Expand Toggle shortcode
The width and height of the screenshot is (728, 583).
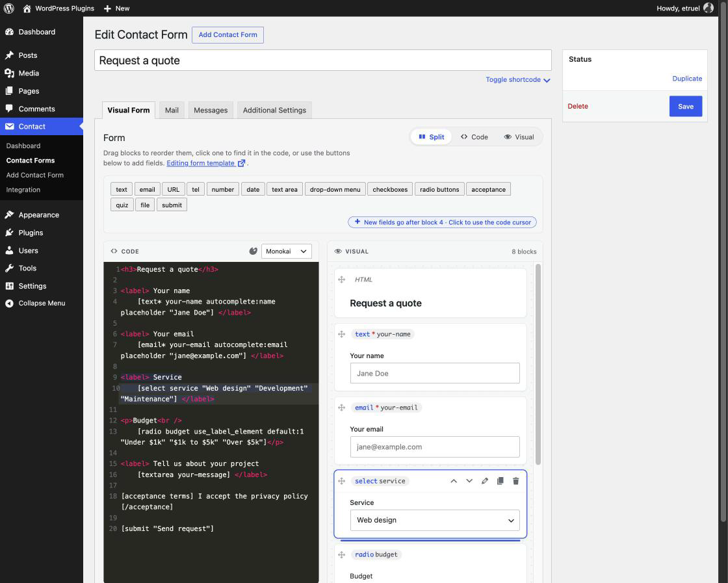517,80
